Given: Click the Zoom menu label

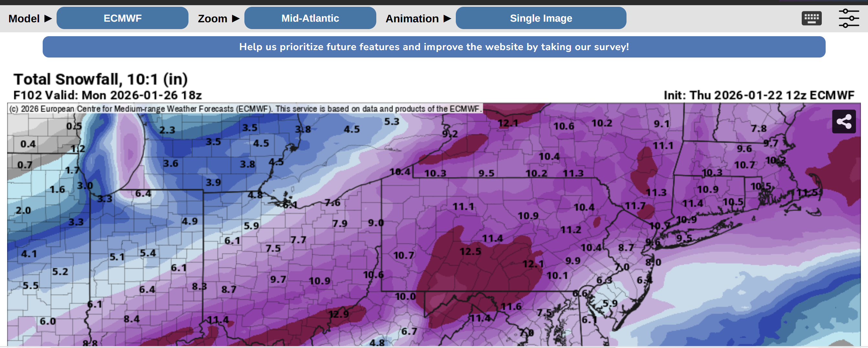Looking at the screenshot, I should 212,18.
